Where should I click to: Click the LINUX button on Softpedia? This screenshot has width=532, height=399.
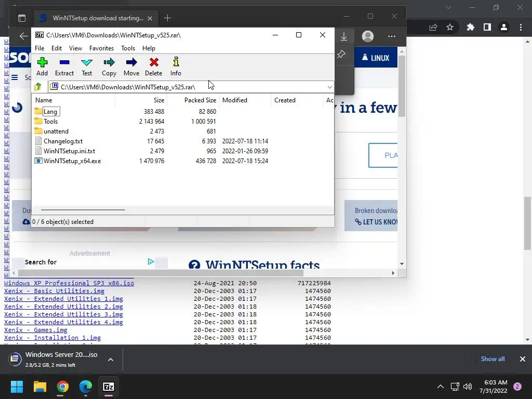click(376, 58)
